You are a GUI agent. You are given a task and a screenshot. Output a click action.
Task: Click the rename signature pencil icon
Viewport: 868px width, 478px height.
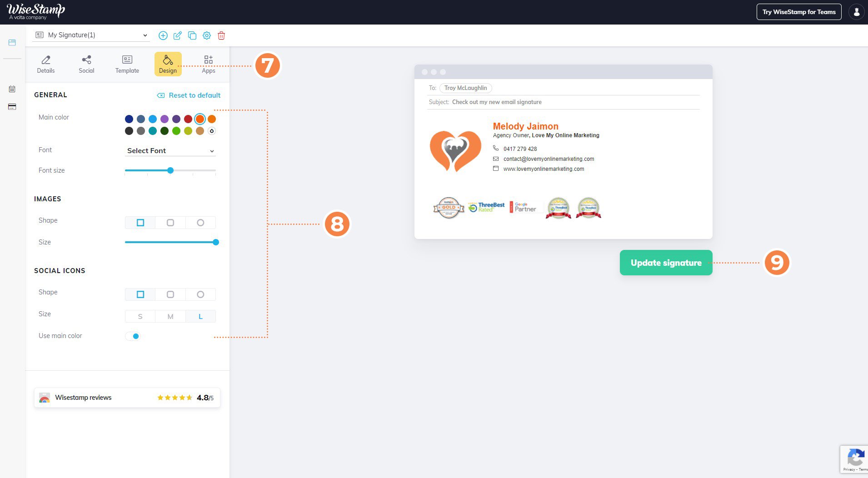(178, 35)
